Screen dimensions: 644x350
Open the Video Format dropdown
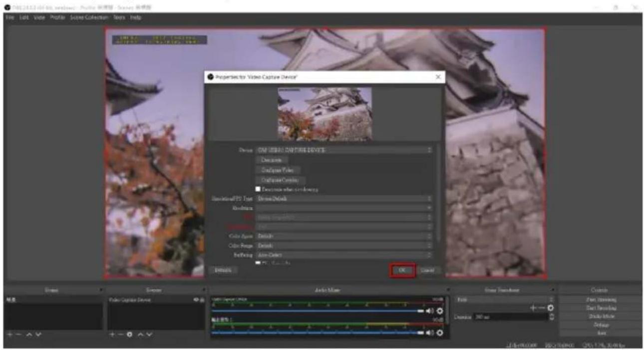pyautogui.click(x=344, y=227)
